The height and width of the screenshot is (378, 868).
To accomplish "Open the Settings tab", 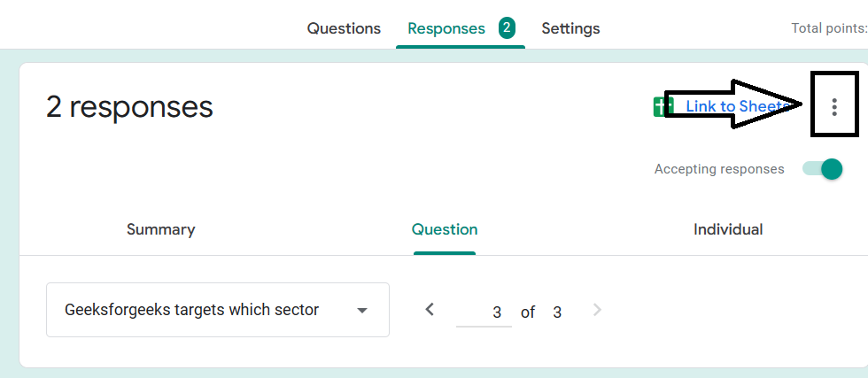I will tap(570, 28).
